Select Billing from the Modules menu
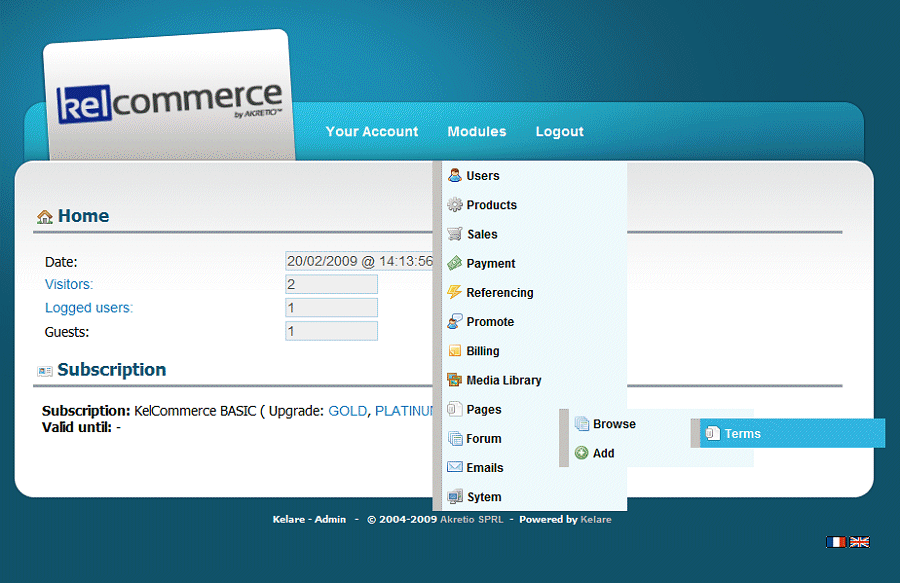The width and height of the screenshot is (900, 583). [483, 352]
